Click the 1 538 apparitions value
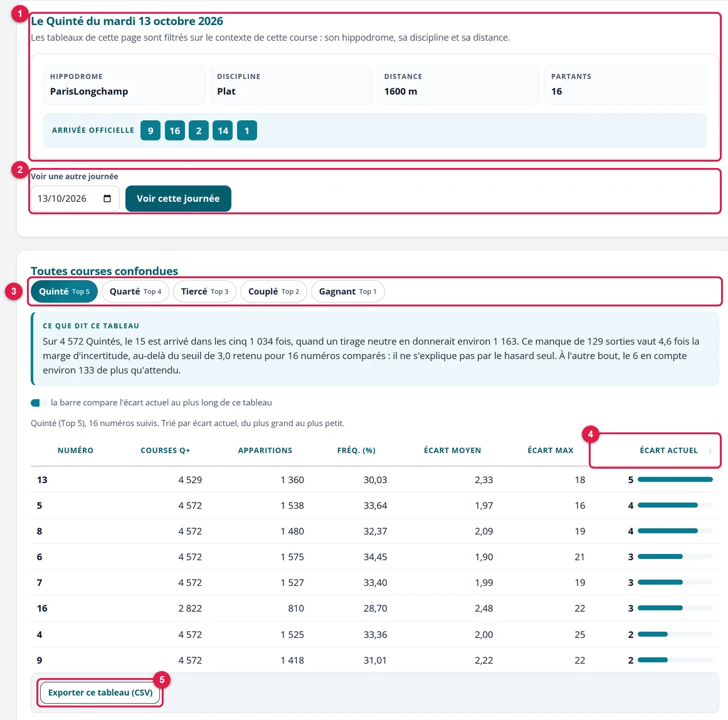This screenshot has height=720, width=728. (292, 505)
